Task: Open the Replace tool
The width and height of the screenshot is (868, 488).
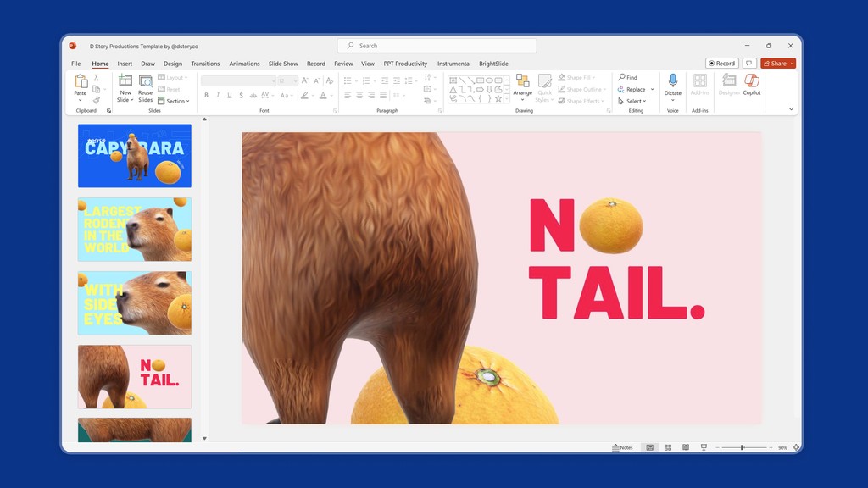Action: click(635, 89)
